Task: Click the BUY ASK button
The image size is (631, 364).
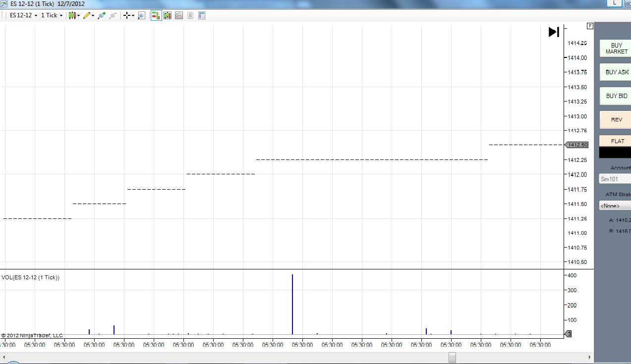Action: pyautogui.click(x=616, y=72)
